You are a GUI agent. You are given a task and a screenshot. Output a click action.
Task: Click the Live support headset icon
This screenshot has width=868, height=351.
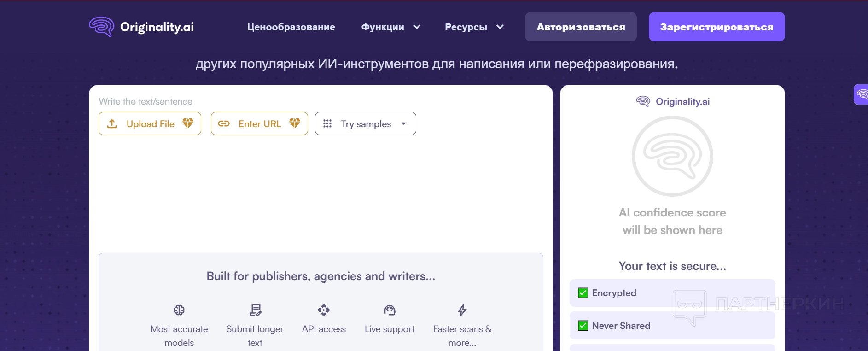pos(390,310)
